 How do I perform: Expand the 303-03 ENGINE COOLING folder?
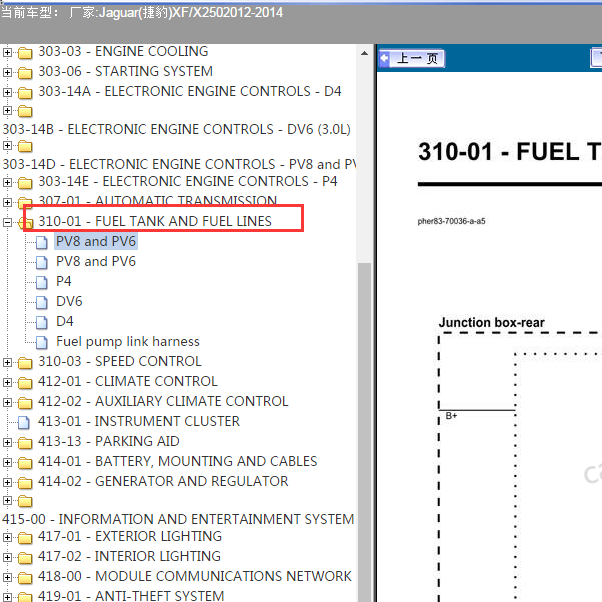click(7, 52)
